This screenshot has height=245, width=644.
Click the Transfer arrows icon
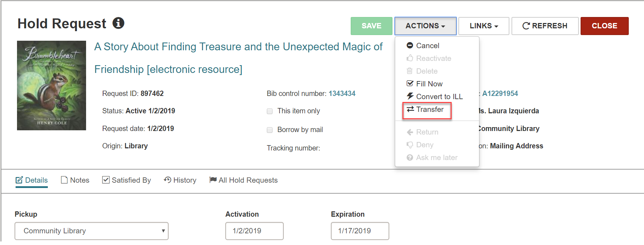click(x=410, y=109)
